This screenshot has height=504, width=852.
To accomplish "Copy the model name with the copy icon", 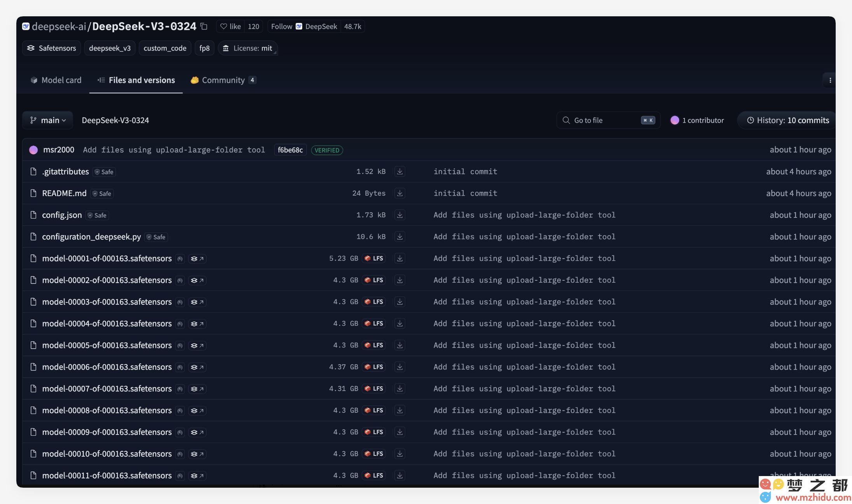I will [204, 26].
